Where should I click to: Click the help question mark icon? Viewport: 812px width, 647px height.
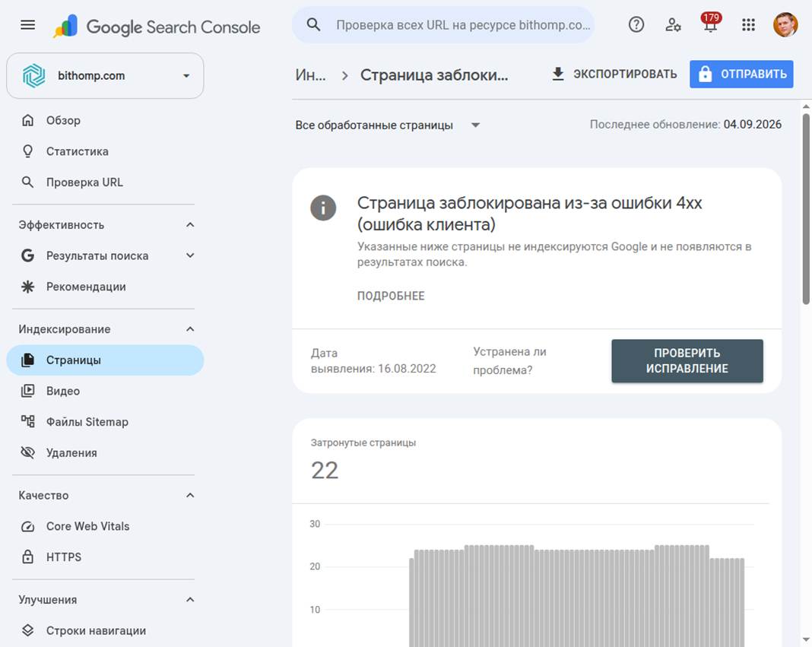pyautogui.click(x=636, y=24)
